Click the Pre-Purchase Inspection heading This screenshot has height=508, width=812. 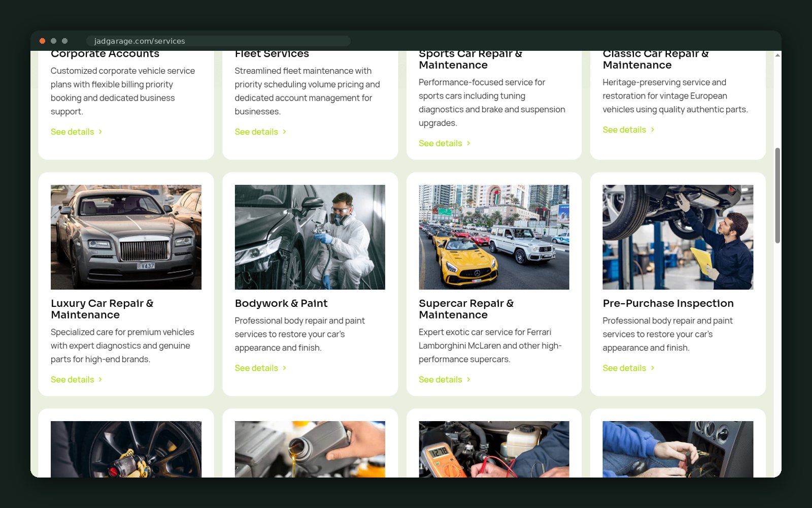(668, 303)
